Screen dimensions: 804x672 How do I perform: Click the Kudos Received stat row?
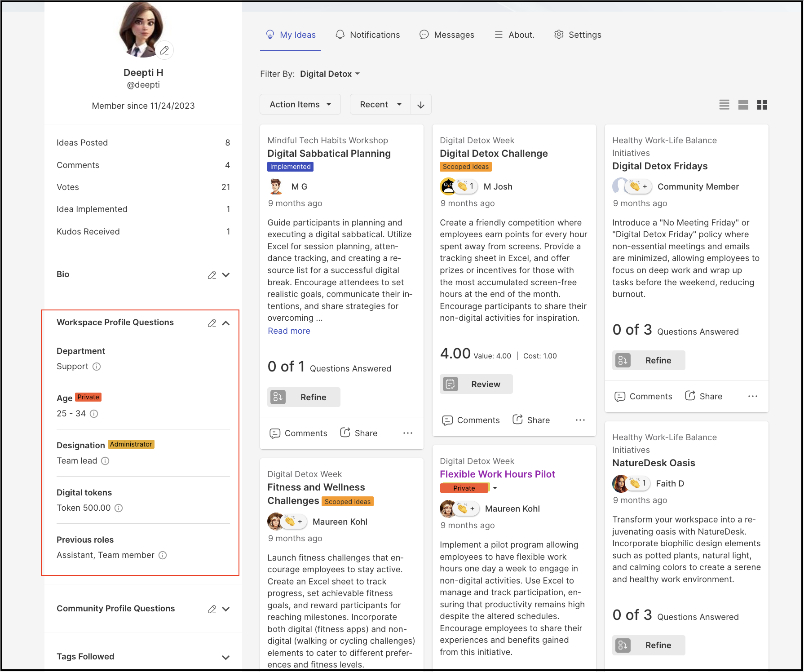143,232
